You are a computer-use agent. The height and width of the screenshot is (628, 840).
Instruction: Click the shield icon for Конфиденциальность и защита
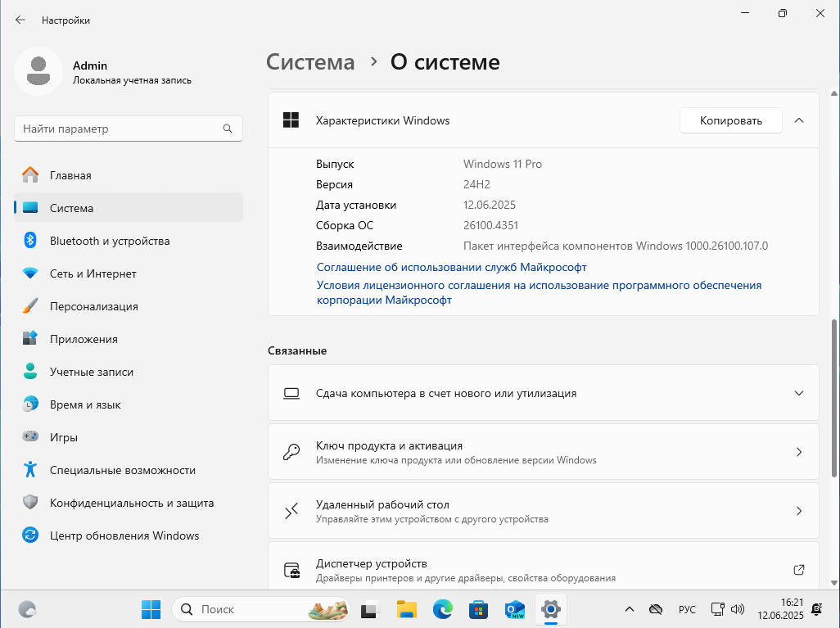(x=30, y=502)
